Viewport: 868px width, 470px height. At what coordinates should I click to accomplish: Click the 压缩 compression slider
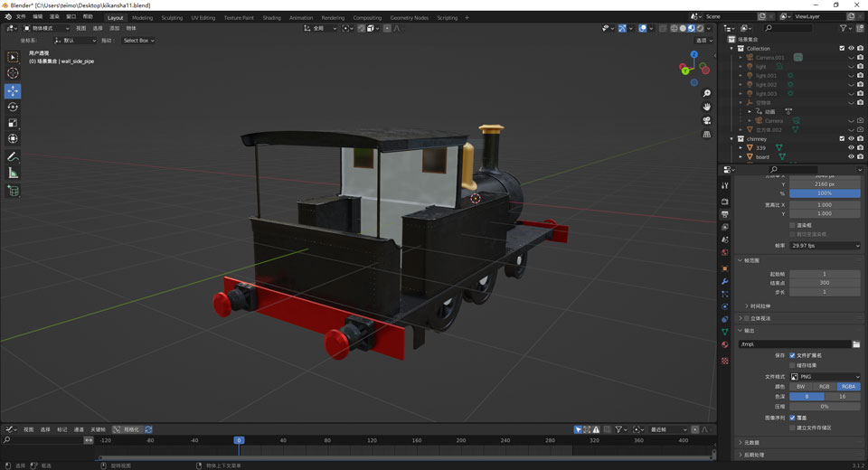pos(825,407)
